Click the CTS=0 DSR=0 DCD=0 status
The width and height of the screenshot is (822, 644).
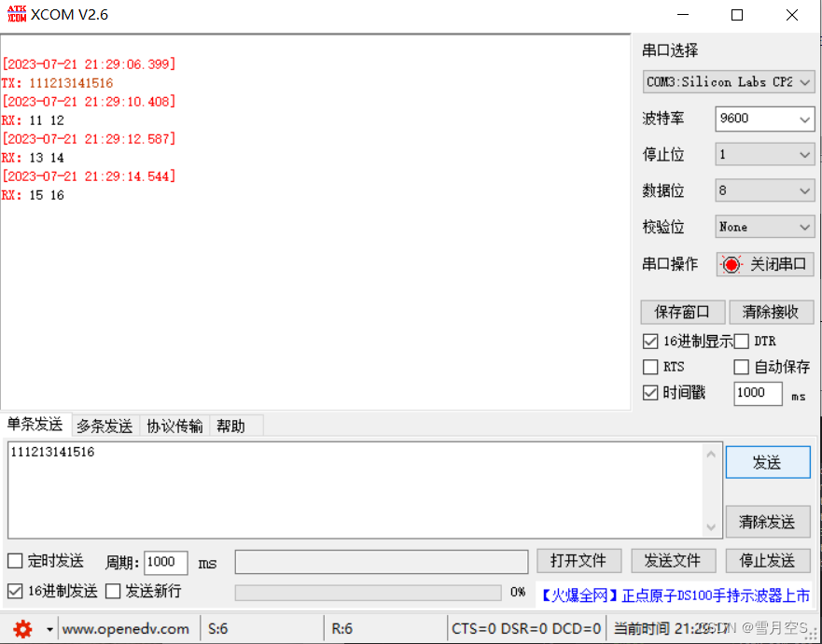coord(526,629)
